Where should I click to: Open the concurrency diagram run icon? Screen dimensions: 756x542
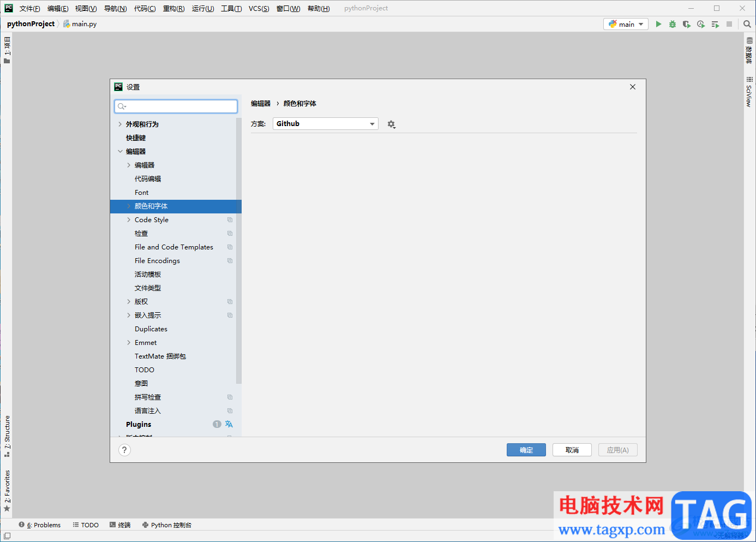[715, 24]
